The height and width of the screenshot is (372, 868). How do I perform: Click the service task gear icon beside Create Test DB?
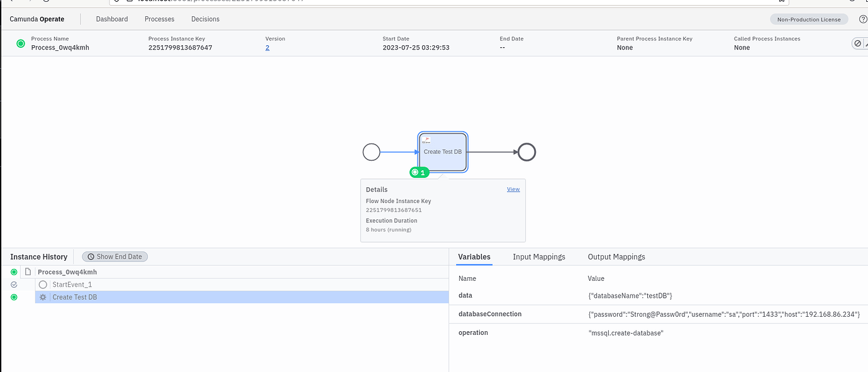[42, 297]
